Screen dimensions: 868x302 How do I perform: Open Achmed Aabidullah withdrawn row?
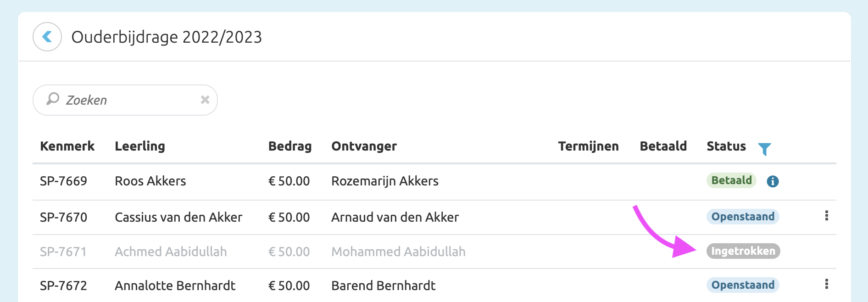[171, 252]
